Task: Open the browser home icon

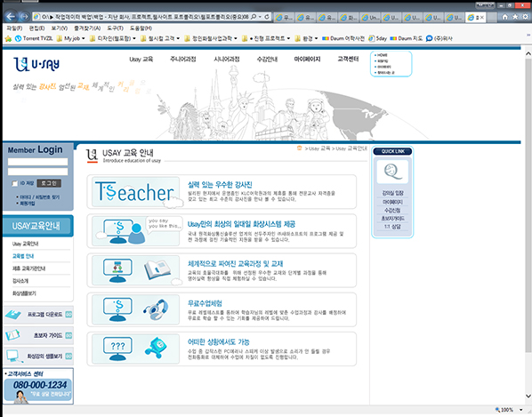Action: click(504, 17)
